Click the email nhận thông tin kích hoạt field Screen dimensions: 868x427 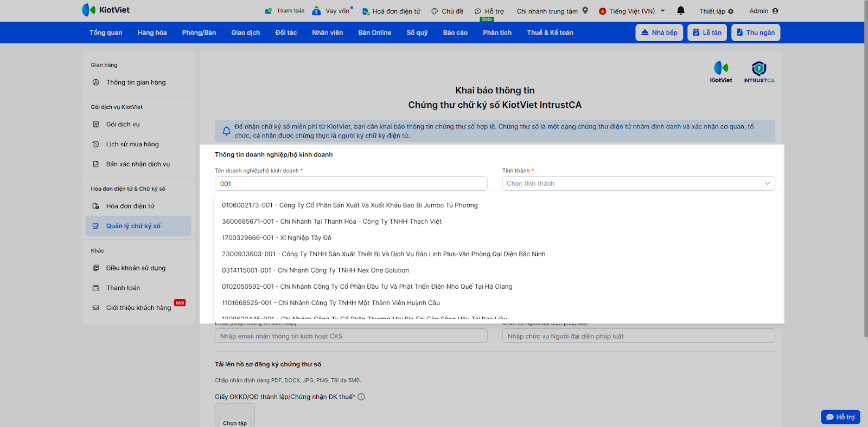click(351, 336)
